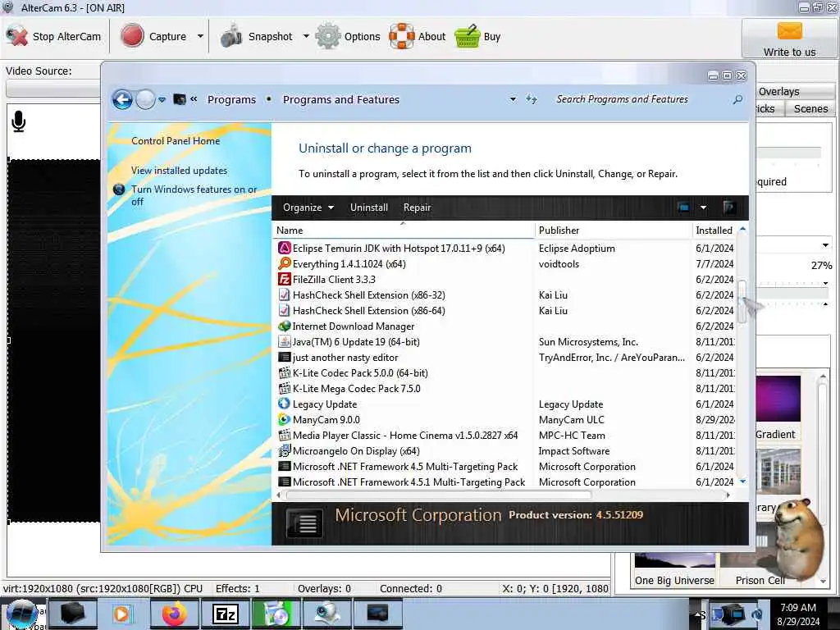840x630 pixels.
Task: Expand the Snapshot dropdown arrow
Action: click(306, 36)
